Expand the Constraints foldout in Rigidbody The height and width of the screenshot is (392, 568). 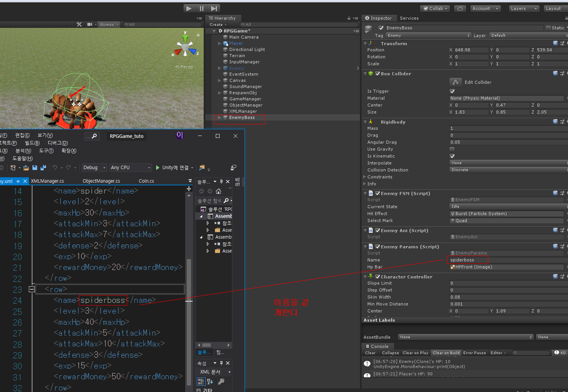tap(365, 177)
